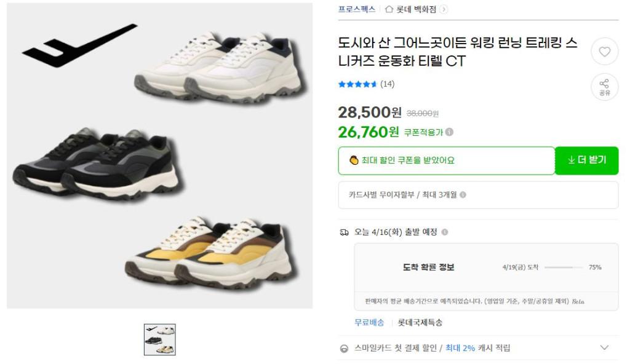Open the 롯데 백화점 store link
Image resolution: width=630 pixels, height=364 pixels.
(417, 9)
